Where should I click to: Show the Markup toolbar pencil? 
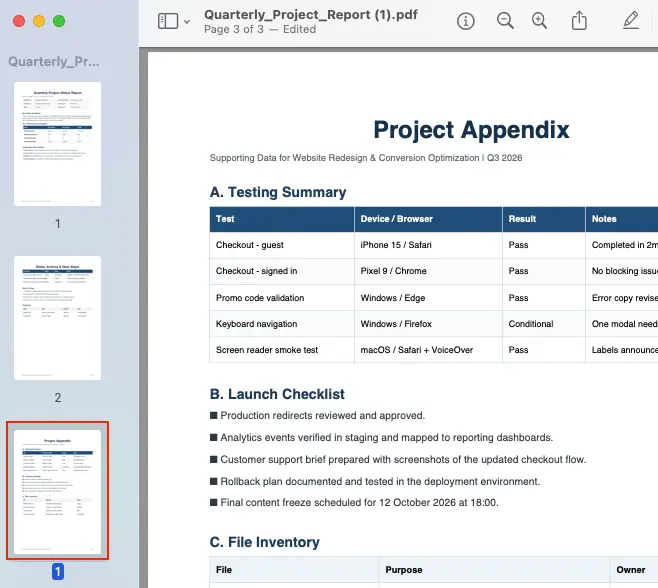[631, 20]
